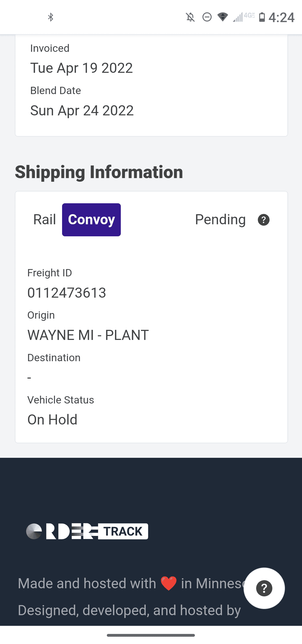Tap the Pending status help question icon
This screenshot has width=302, height=644.
263,220
